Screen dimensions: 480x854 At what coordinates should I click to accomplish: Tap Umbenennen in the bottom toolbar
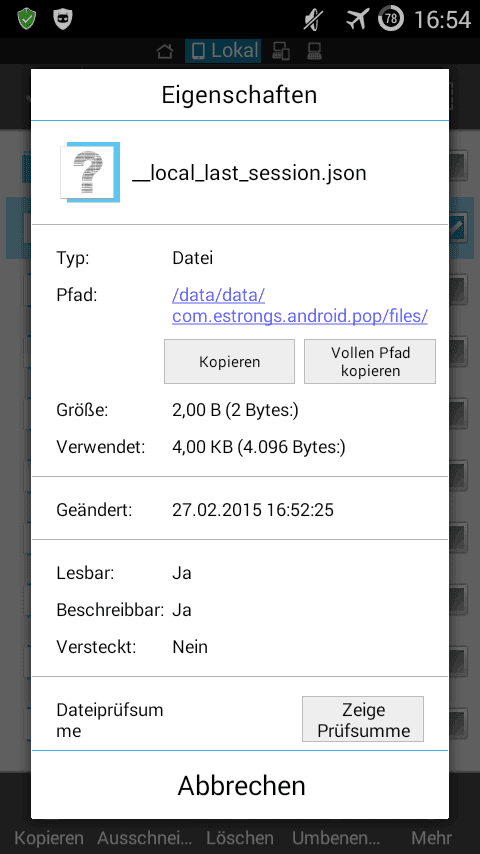pos(336,838)
